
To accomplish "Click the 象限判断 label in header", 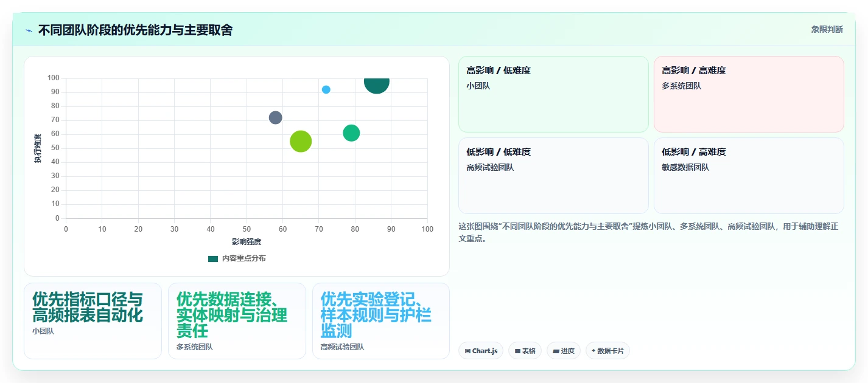I will [827, 29].
